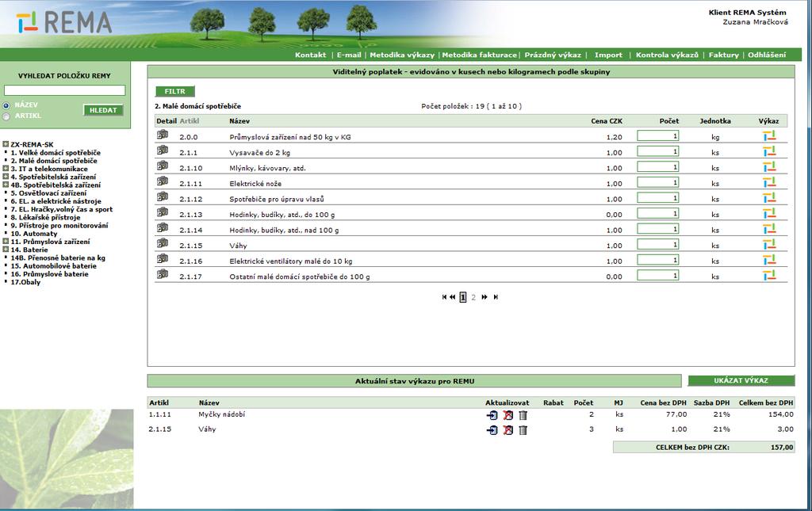The width and height of the screenshot is (812, 511).
Task: Click Výkaz icon for article 2.1.13
Action: 769,214
